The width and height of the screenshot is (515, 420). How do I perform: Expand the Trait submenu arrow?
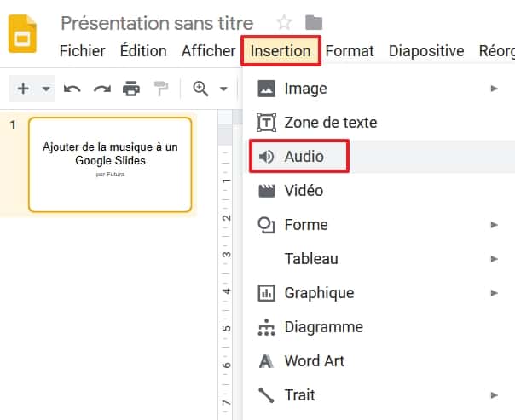494,395
